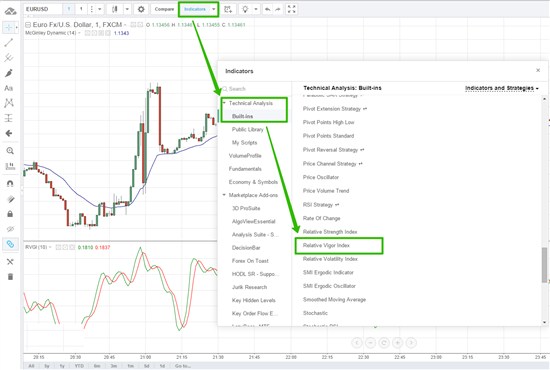Enter fullscreen mode with the toolbar icon

click(x=291, y=9)
